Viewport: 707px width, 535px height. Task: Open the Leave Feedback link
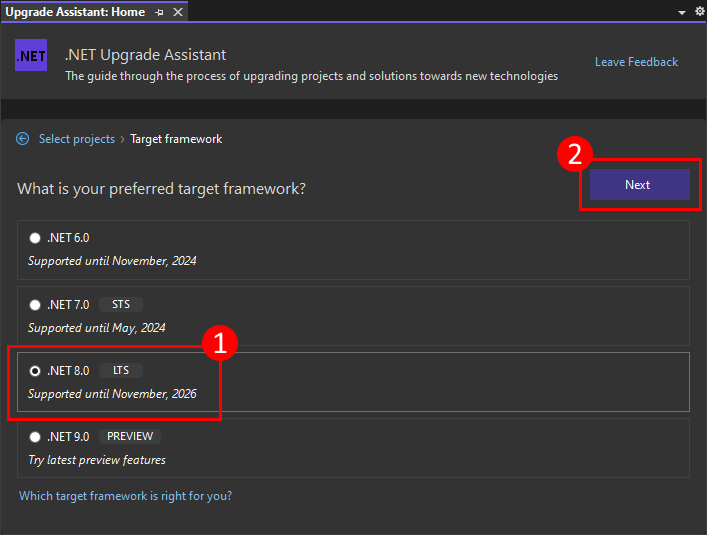click(636, 62)
